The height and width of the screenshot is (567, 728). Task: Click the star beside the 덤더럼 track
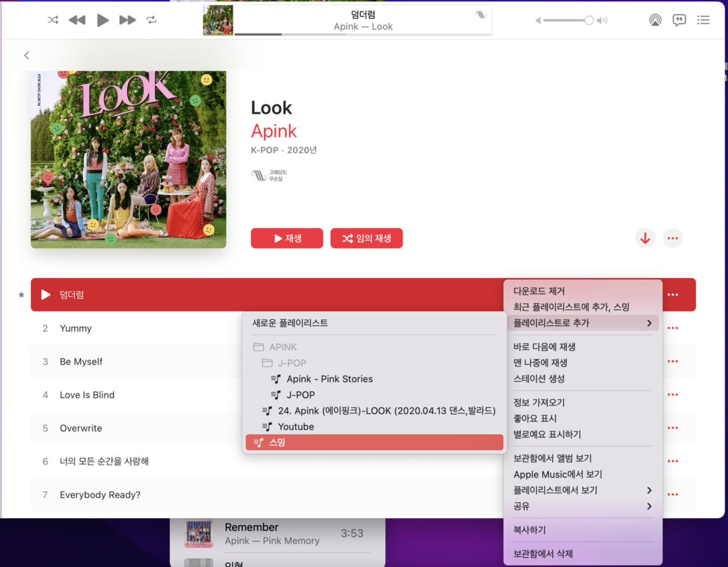tap(21, 295)
